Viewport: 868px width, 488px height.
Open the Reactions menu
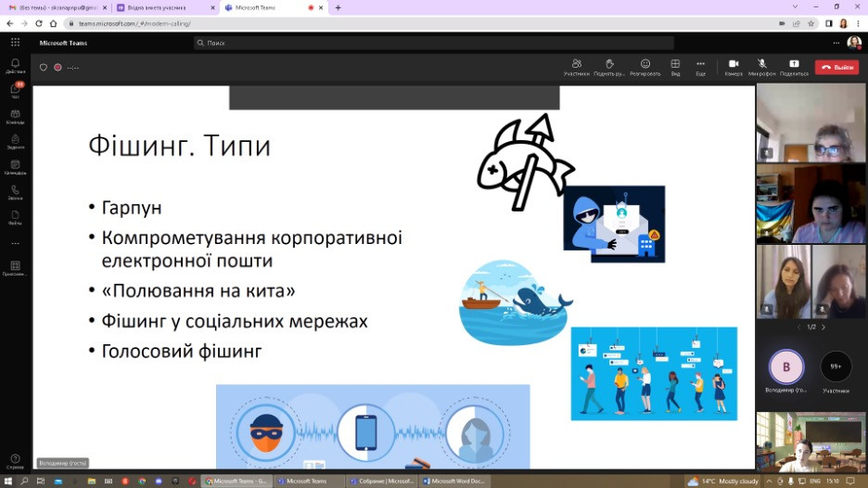click(645, 67)
